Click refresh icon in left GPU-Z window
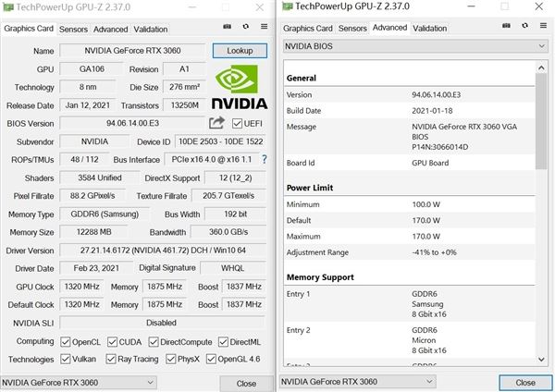This screenshot has width=555, height=392. point(246,27)
